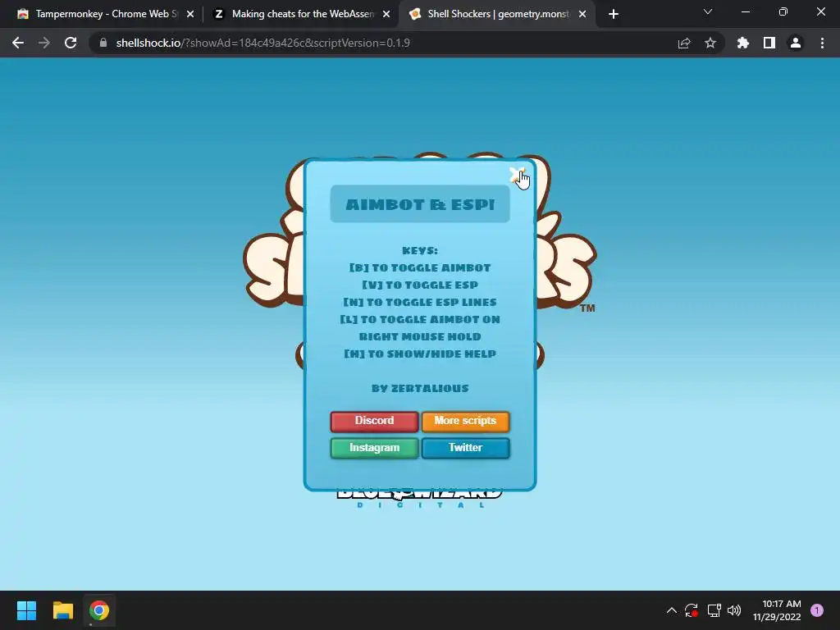Open the Twitter button
840x630 pixels.
466,448
